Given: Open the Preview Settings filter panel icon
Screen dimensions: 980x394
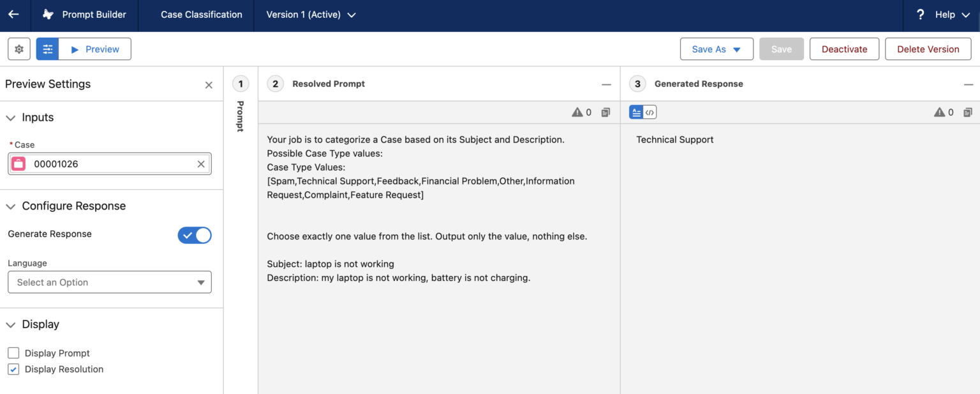Looking at the screenshot, I should tap(47, 49).
